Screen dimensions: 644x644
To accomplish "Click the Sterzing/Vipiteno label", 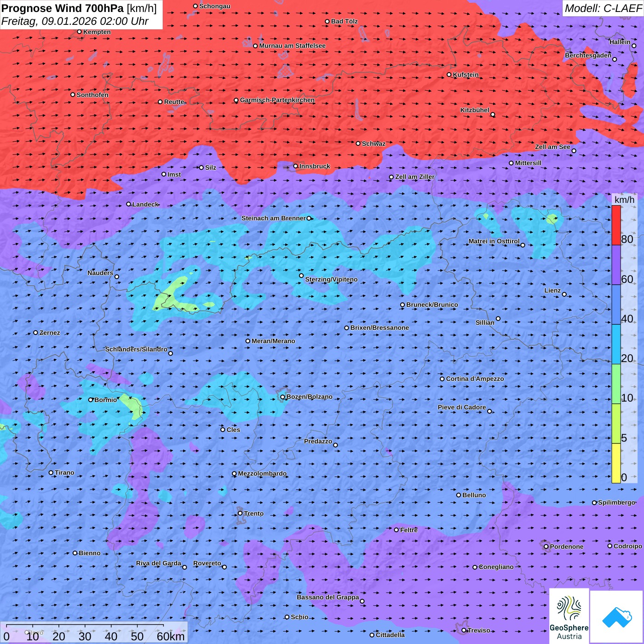I will pyautogui.click(x=331, y=279).
